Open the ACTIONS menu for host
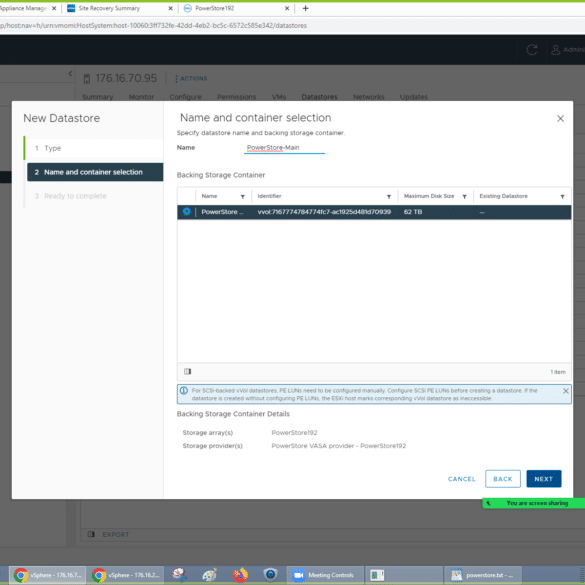585x585 pixels. tap(191, 79)
